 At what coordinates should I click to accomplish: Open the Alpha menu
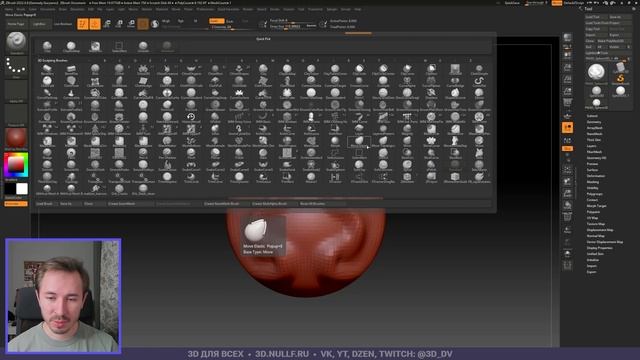click(x=8, y=9)
